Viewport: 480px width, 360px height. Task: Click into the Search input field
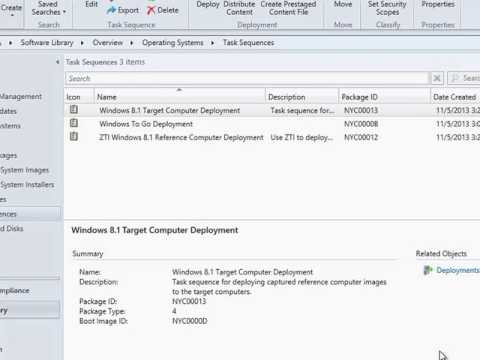click(x=247, y=79)
